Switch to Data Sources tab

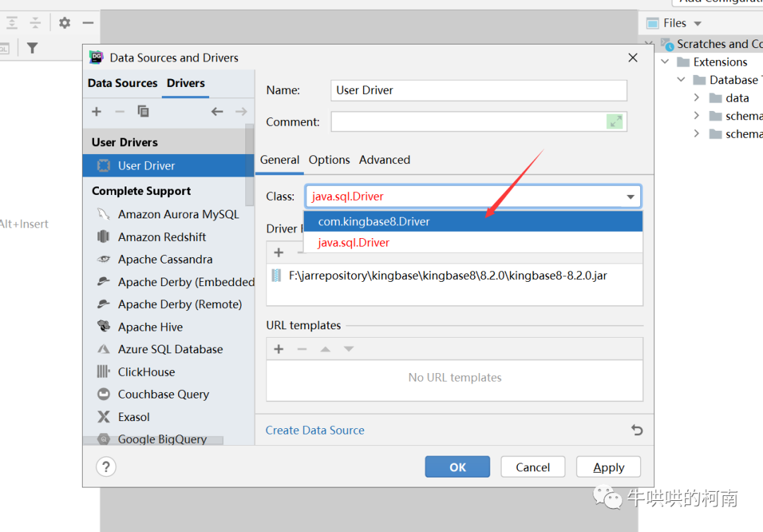pos(123,83)
